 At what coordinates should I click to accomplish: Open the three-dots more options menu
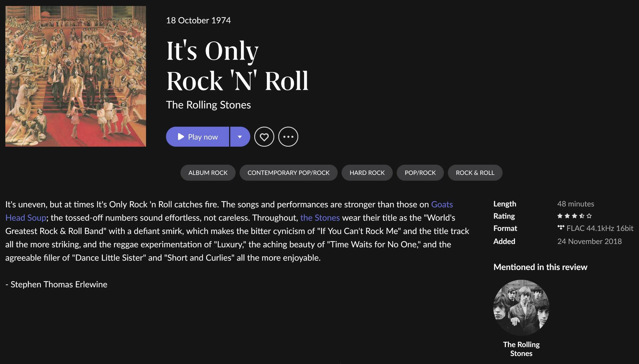click(x=288, y=137)
